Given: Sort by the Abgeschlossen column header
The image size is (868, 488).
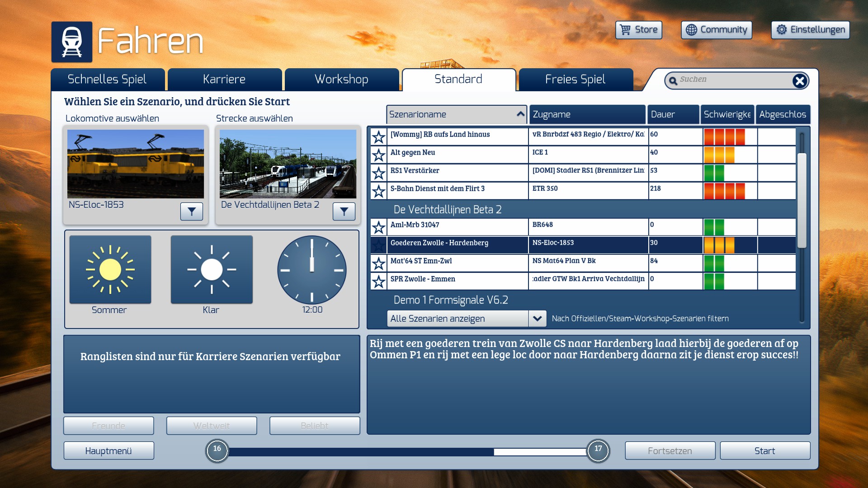Looking at the screenshot, I should tap(783, 114).
